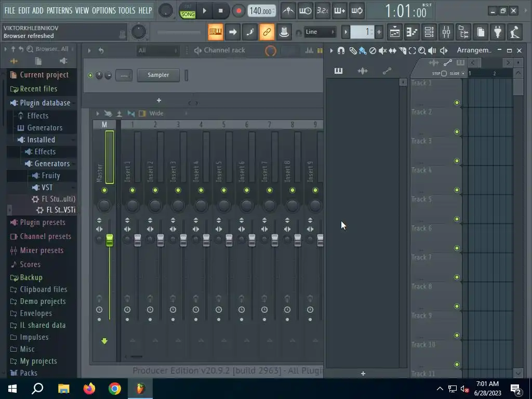The height and width of the screenshot is (399, 532).
Task: Start playback with the play button
Action: click(205, 11)
